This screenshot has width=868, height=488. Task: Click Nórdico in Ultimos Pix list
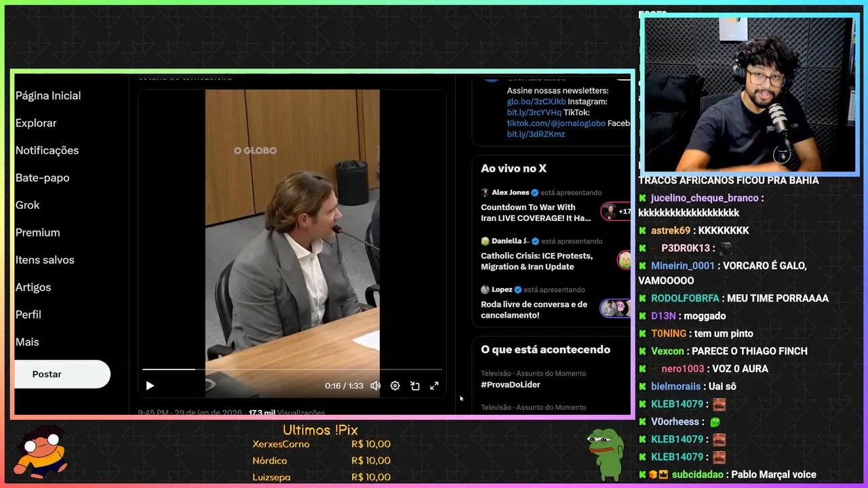[x=270, y=461]
